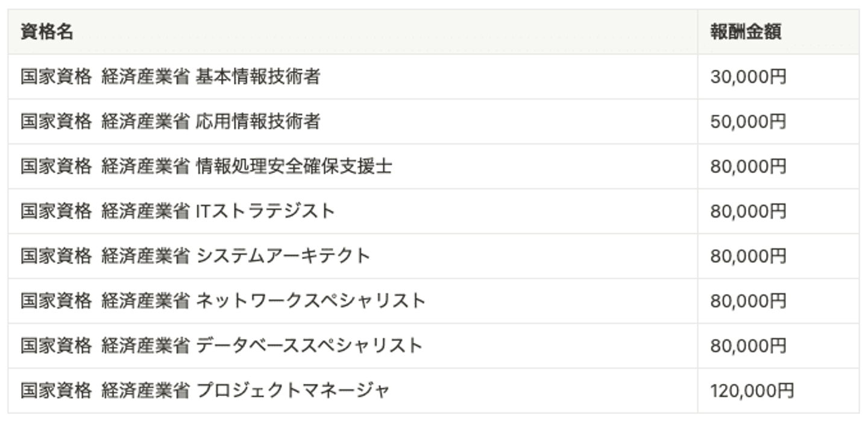Screen dimensions: 868x423
Task: Select the プロジェクトマネージャ qualification cell
Action: [293, 390]
